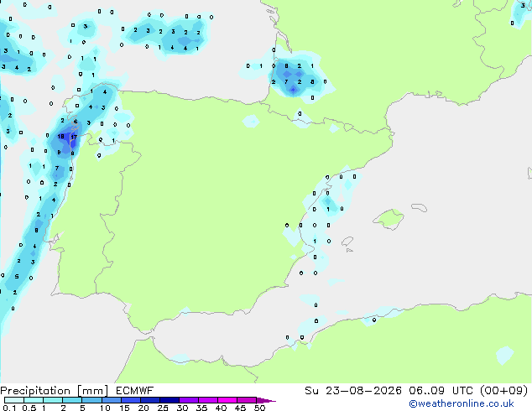Click the 'ECMWF' model label

[135, 391]
